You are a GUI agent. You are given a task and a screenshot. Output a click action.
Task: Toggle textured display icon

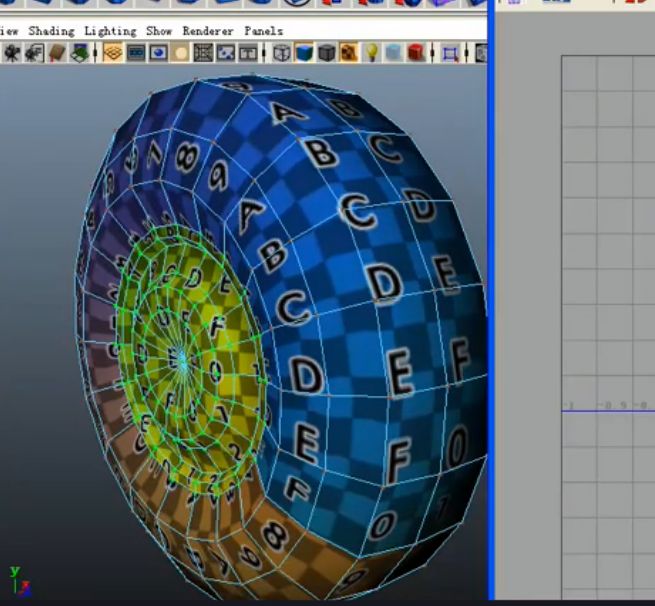[348, 53]
